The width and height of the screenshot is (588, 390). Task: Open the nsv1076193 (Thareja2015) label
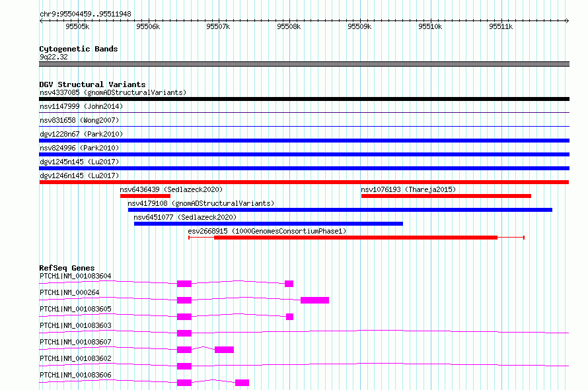coord(408,189)
